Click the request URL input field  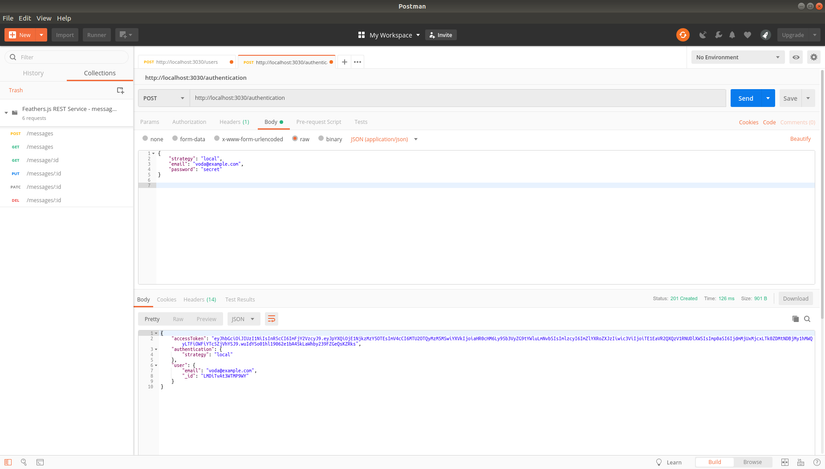click(458, 98)
